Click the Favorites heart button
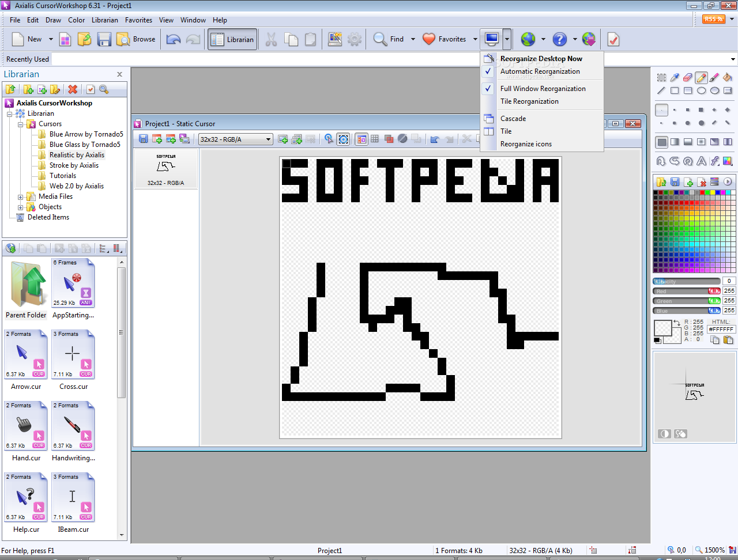 tap(445, 39)
